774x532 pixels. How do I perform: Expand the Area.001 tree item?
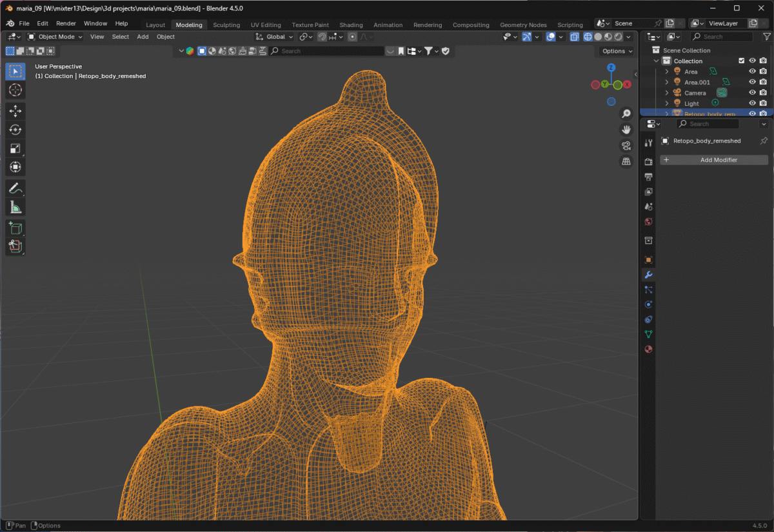(x=667, y=83)
